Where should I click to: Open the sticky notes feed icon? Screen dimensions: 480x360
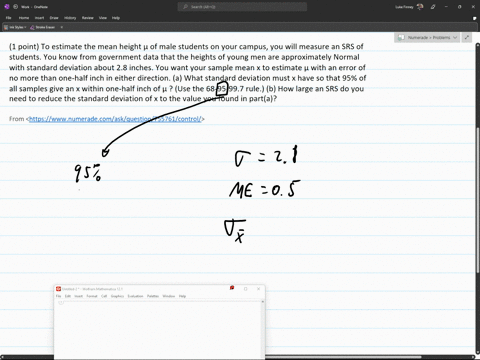(x=474, y=18)
